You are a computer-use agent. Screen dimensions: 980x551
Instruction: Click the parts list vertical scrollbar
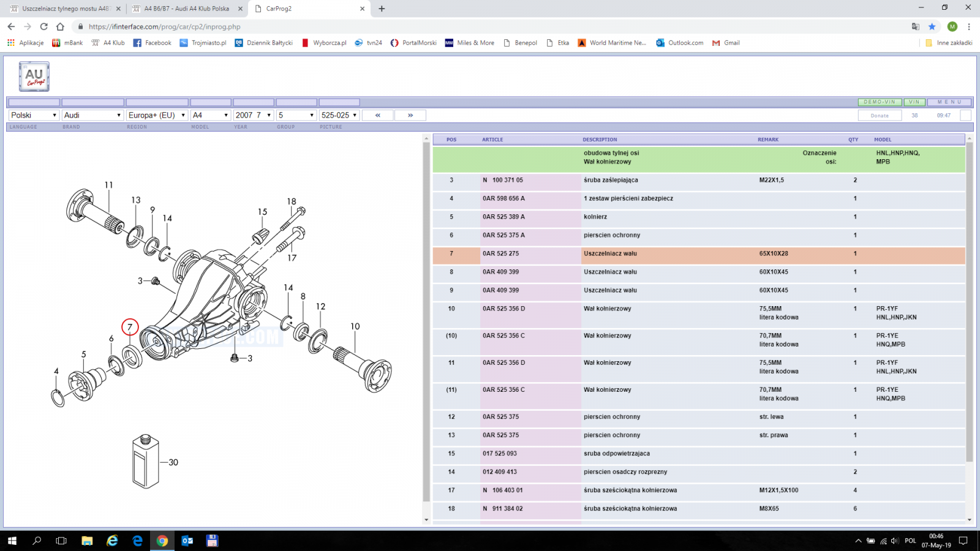(x=969, y=302)
